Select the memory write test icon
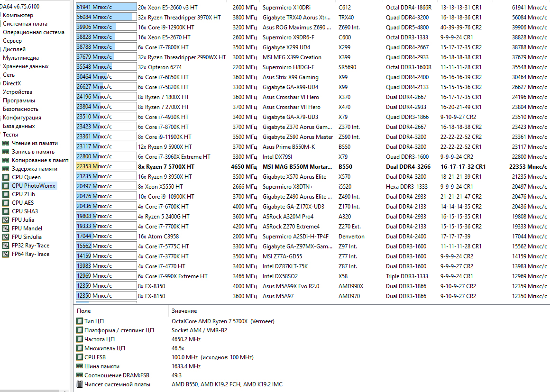The width and height of the screenshot is (550, 392). pyautogui.click(x=6, y=152)
